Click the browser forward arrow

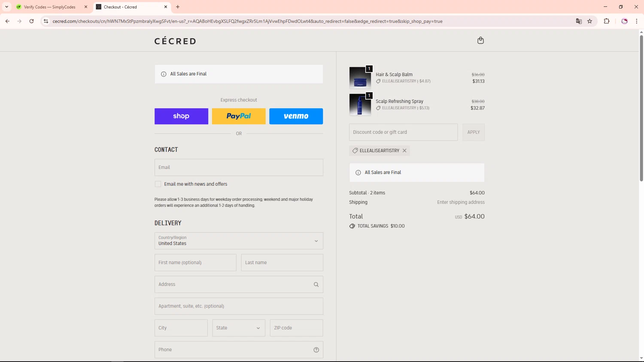pyautogui.click(x=19, y=21)
